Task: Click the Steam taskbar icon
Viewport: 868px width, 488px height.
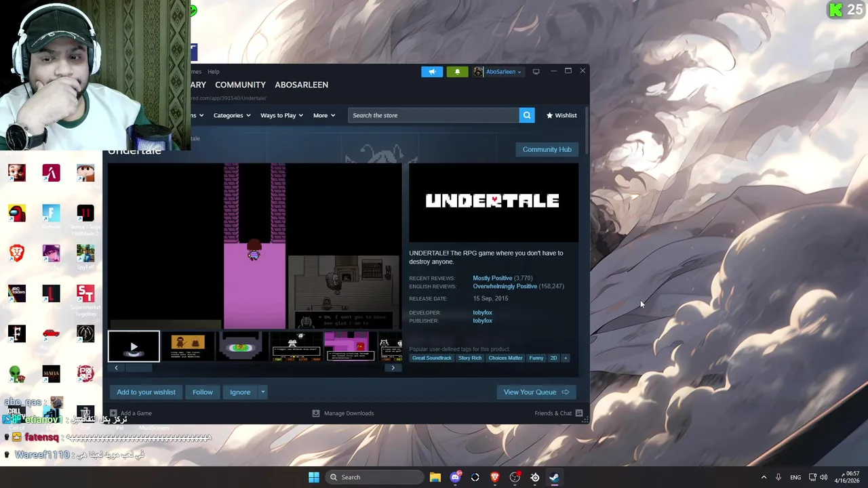Action: pos(554,477)
